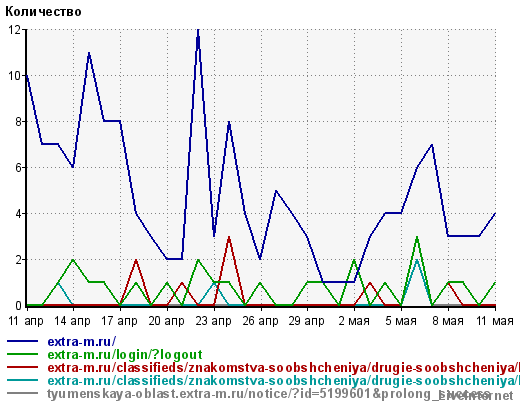Click the gray line swatch in legend
The width and height of the screenshot is (520, 405).
pos(22,393)
